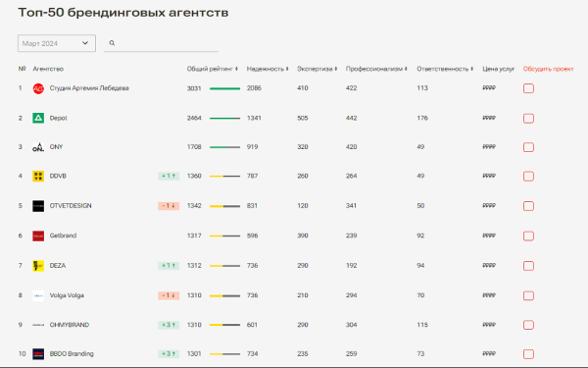Check the box for DDVB
This screenshot has width=588, height=368.
[528, 176]
